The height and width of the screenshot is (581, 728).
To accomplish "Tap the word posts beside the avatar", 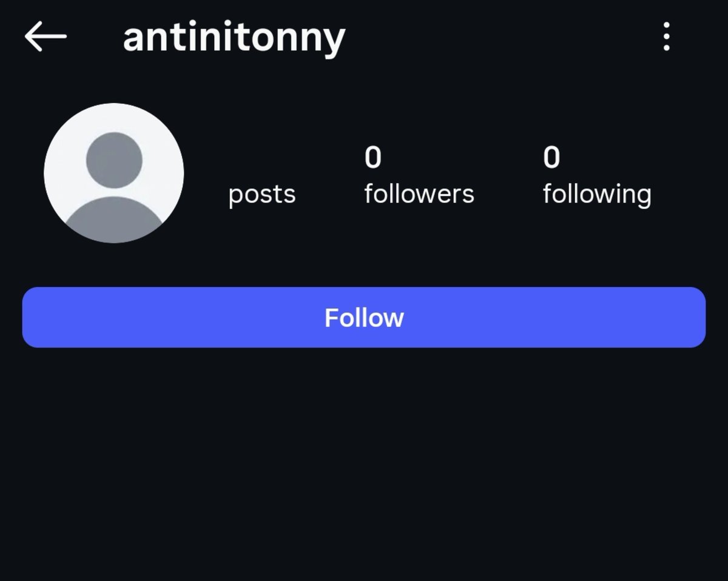I will pos(262,195).
